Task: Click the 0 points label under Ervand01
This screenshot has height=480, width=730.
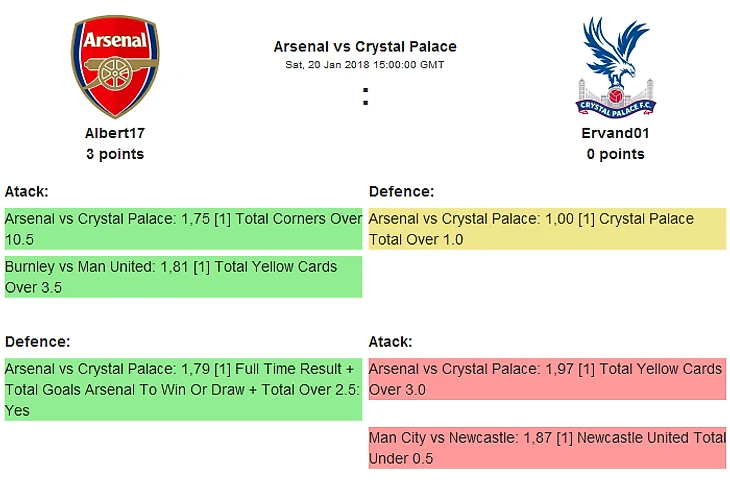Action: [x=615, y=154]
